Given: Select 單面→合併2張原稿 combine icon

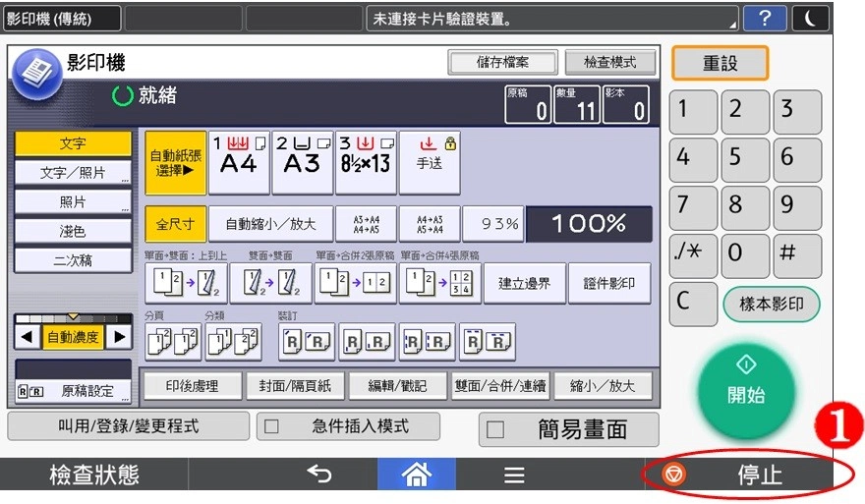Looking at the screenshot, I should [356, 283].
